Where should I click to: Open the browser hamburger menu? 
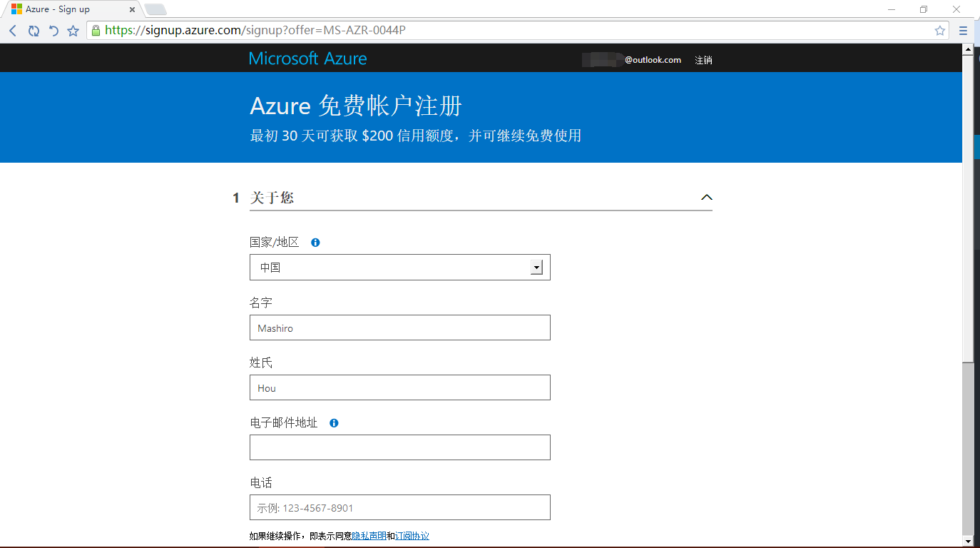coord(964,31)
